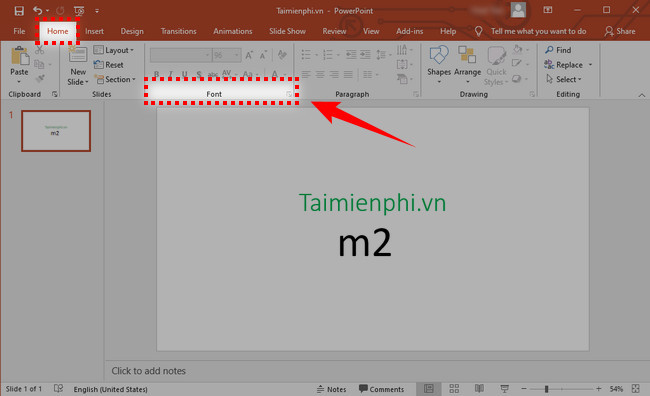
Task: Open the Section dropdown
Action: pos(115,79)
